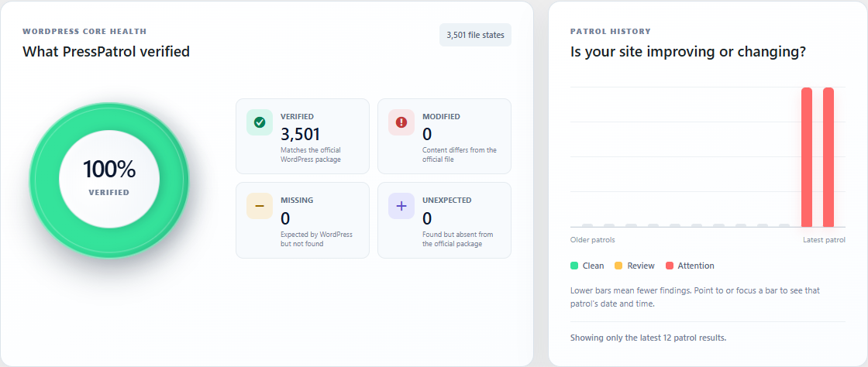Viewport: 868px width, 367px height.
Task: Click the 'Patrol History' section label
Action: point(611,32)
